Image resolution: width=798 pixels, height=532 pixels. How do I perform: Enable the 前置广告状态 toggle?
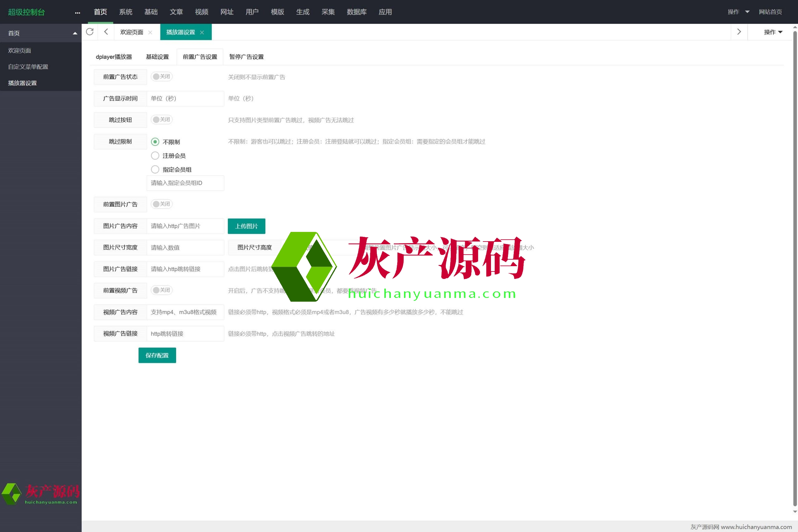click(x=161, y=77)
